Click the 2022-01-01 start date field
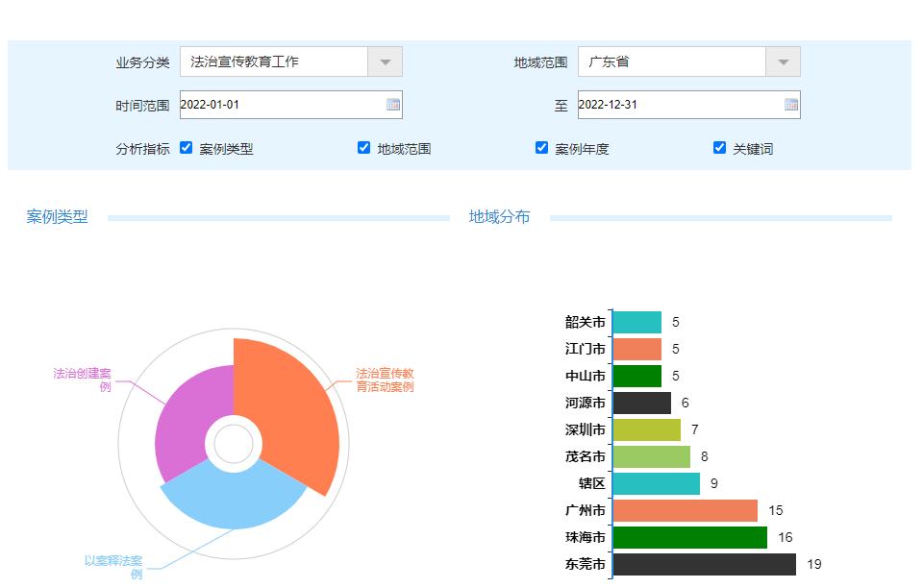This screenshot has width=923, height=588. (281, 105)
